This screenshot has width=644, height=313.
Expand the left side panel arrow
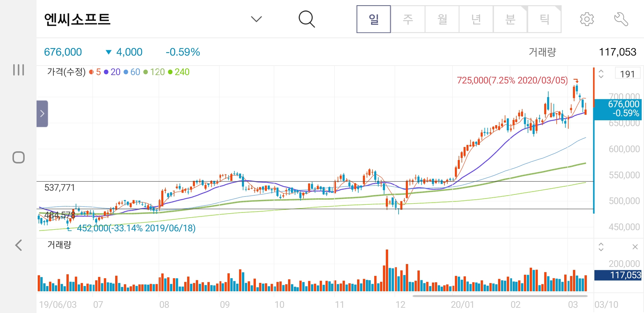coord(42,114)
